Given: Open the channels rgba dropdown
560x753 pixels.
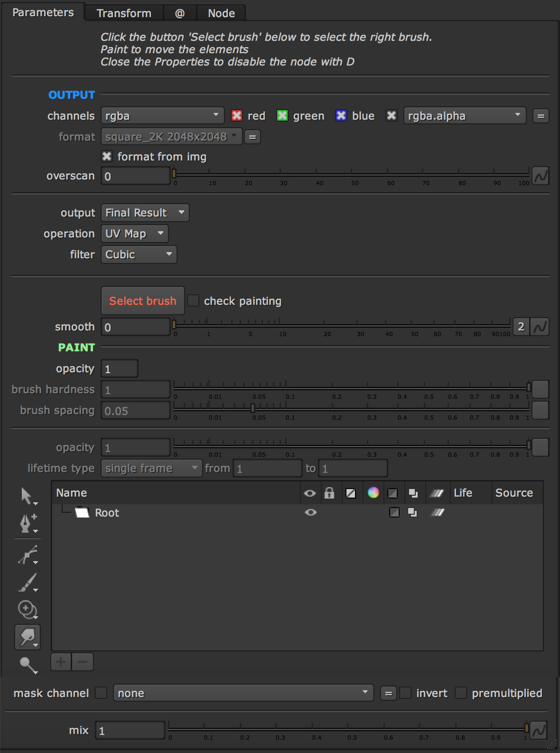Looking at the screenshot, I should point(162,116).
